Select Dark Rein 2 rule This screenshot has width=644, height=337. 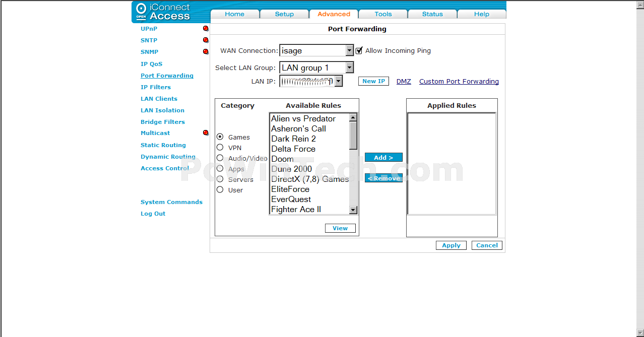coord(309,139)
